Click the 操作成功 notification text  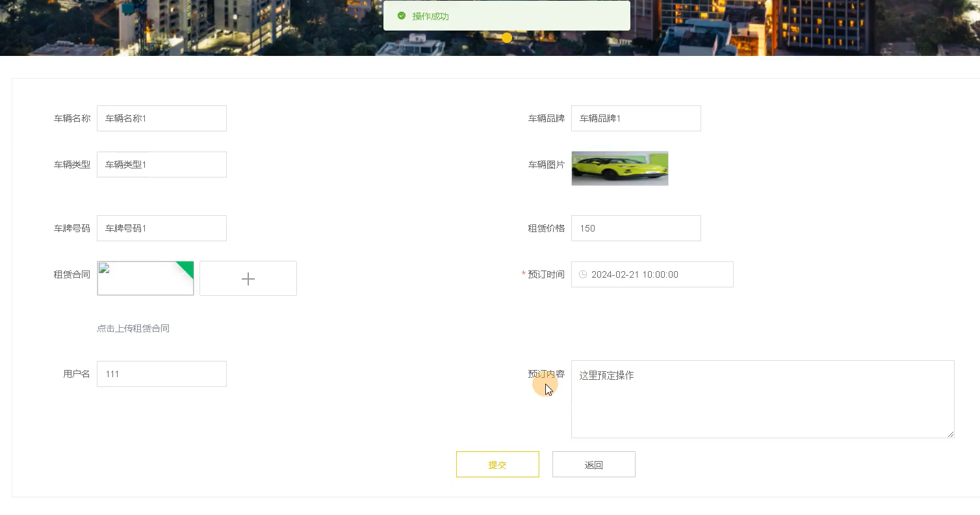431,16
